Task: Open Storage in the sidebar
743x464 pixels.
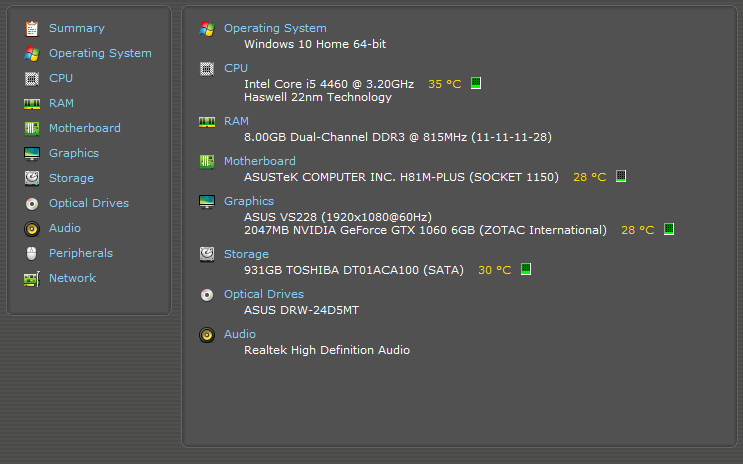Action: (72, 179)
